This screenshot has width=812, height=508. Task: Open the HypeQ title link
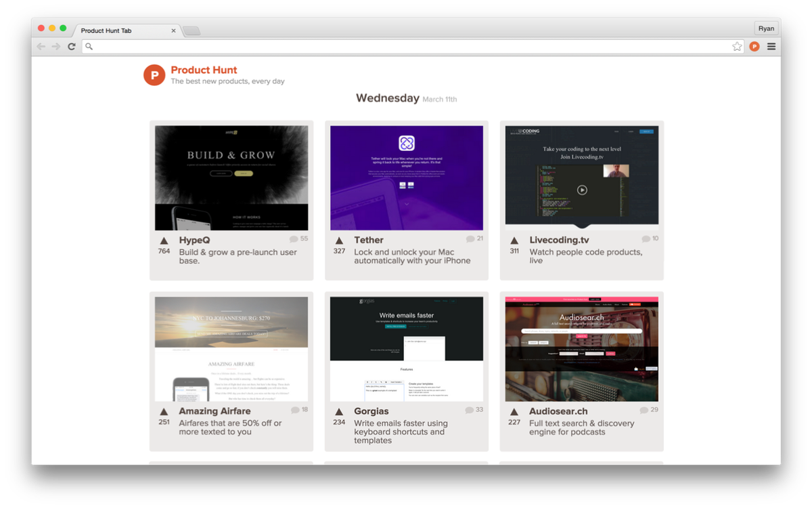point(195,240)
